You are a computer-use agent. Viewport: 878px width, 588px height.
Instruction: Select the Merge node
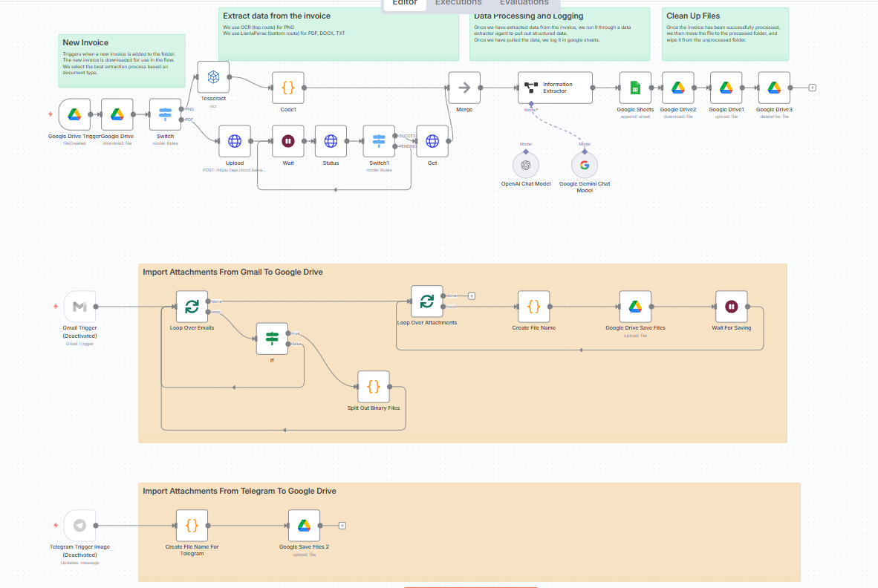click(x=464, y=88)
